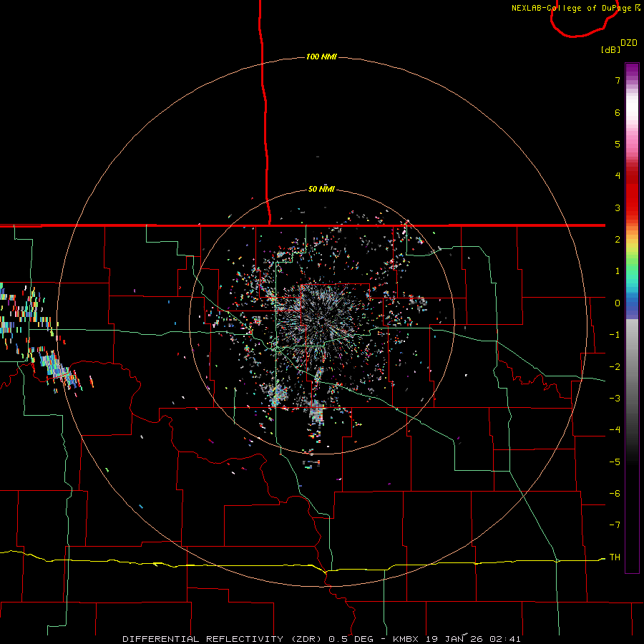Click the 7 tick label on legend
This screenshot has height=644, width=644.
618,80
